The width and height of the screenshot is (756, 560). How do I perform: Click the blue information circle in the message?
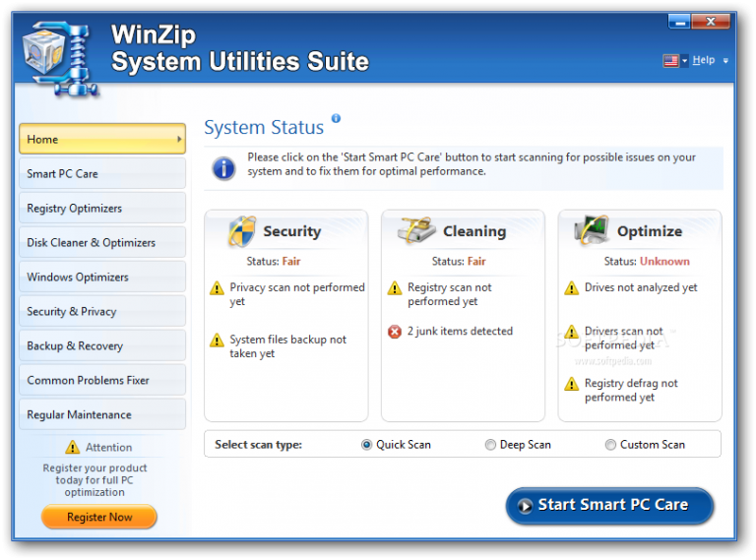point(223,168)
